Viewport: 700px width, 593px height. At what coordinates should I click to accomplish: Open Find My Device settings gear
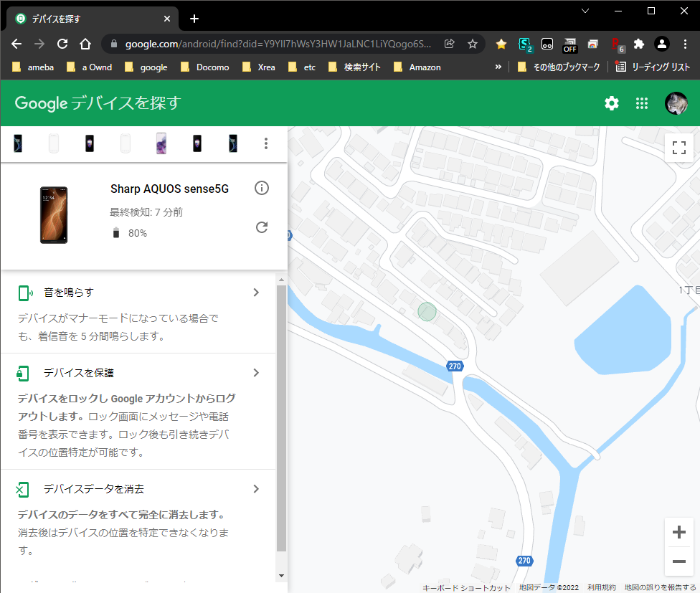tap(612, 103)
